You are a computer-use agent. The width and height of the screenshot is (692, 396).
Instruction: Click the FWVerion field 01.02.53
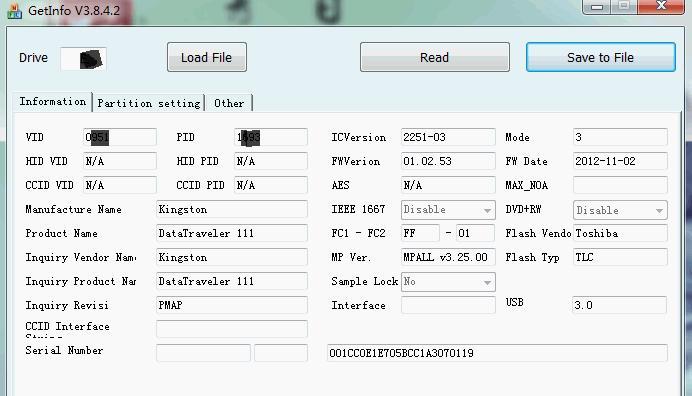click(x=448, y=161)
